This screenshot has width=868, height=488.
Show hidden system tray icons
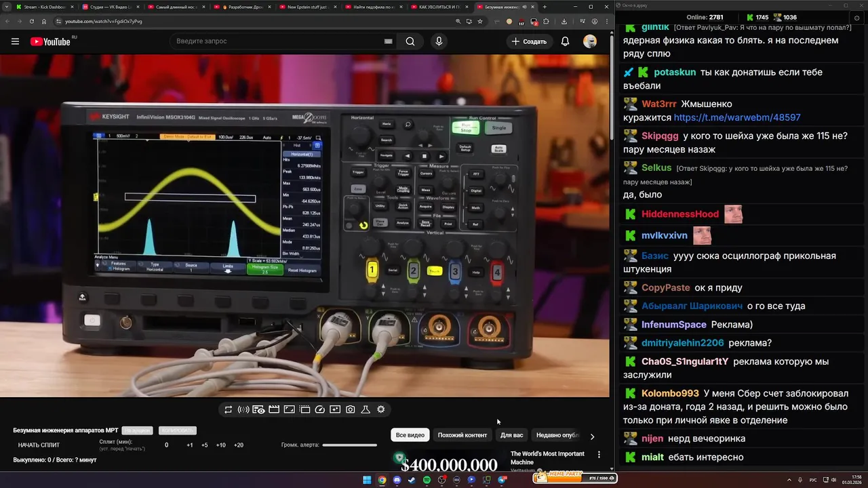pos(791,480)
